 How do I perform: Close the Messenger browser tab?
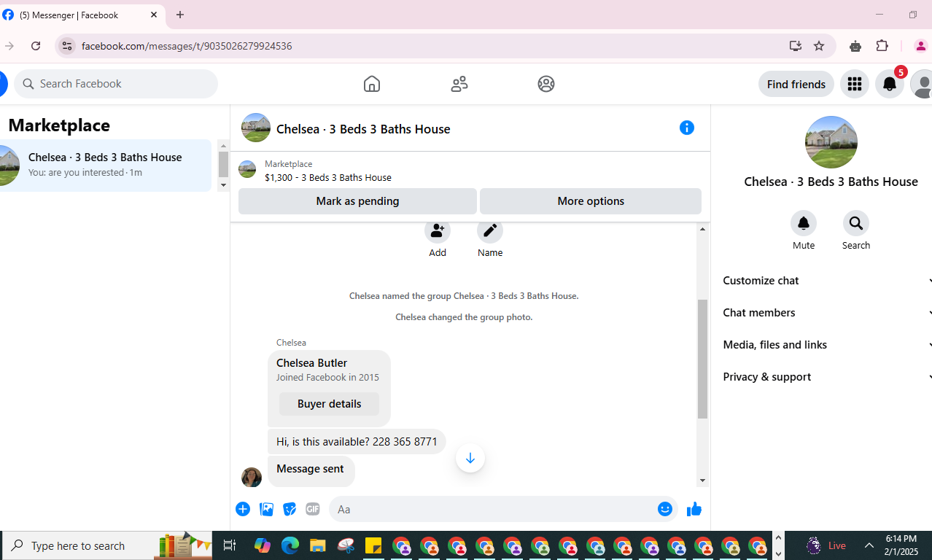click(155, 15)
